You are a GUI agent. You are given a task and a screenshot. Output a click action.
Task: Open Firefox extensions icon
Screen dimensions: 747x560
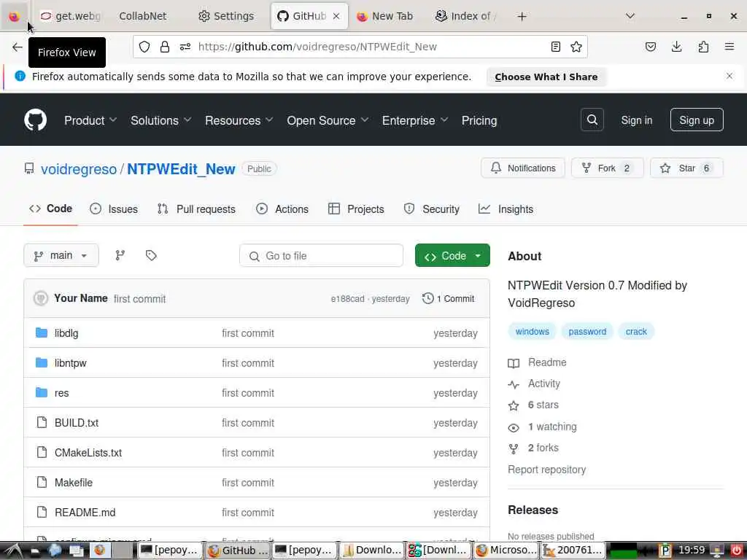click(x=703, y=47)
